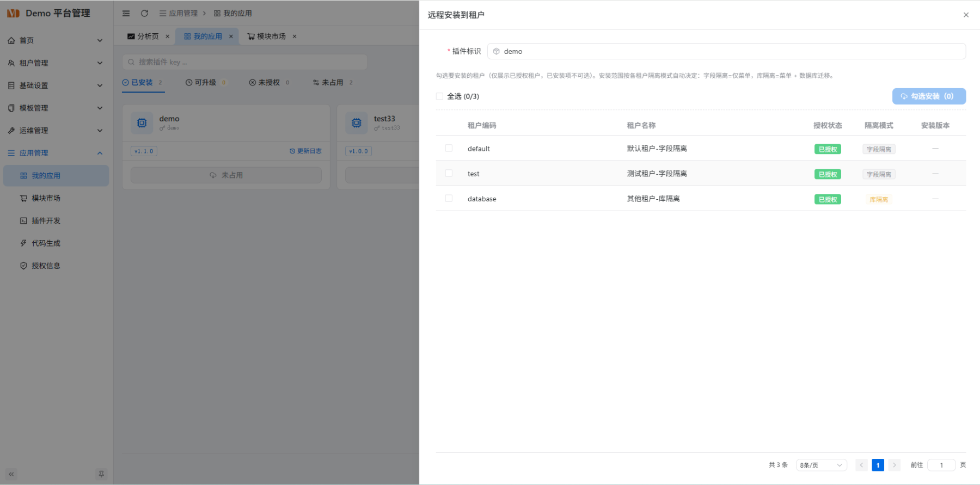The width and height of the screenshot is (980, 485).
Task: Click 应用管理 breadcrumb
Action: (x=179, y=13)
